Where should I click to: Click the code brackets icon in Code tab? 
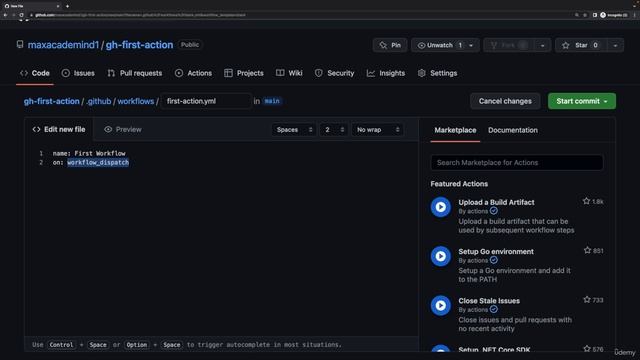tap(24, 73)
